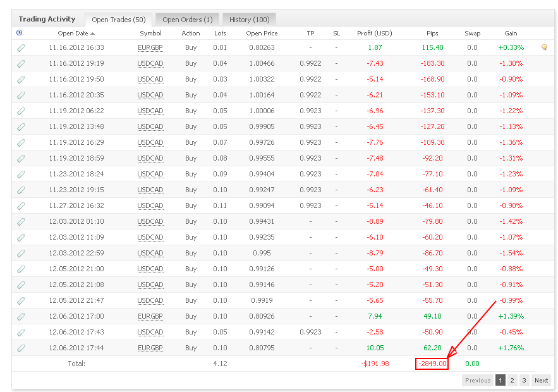
Task: Open the comment bubble on the 11.16.2012 16:33 trade
Action: pos(544,47)
